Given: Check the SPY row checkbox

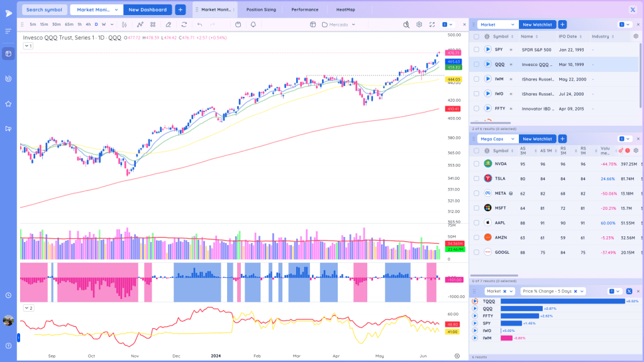Looking at the screenshot, I should (x=477, y=50).
